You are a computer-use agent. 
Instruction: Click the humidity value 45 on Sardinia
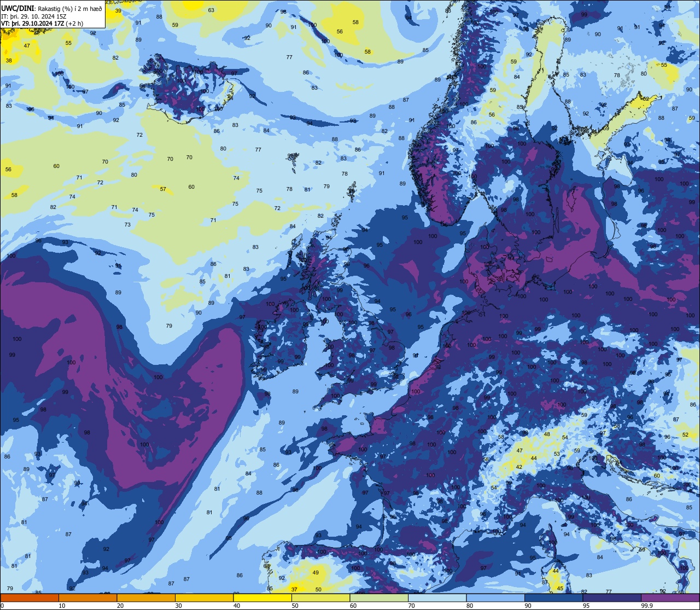(559, 588)
